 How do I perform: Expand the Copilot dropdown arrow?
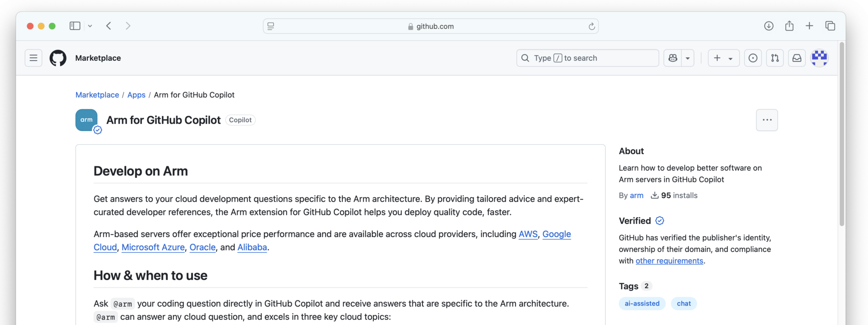point(687,58)
